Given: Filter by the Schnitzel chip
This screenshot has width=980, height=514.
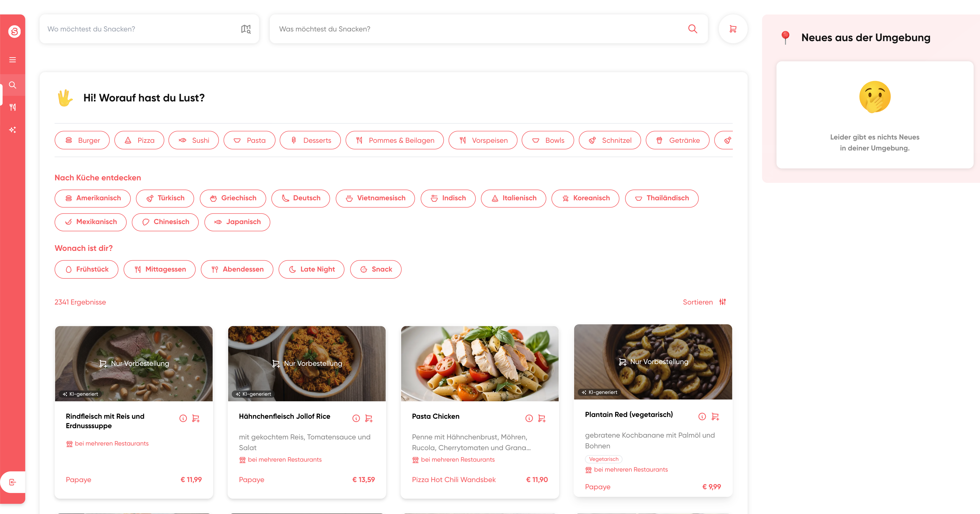Looking at the screenshot, I should click(610, 141).
